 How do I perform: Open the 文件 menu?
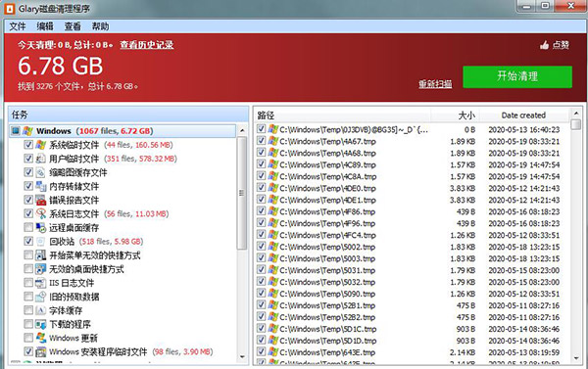coord(18,26)
